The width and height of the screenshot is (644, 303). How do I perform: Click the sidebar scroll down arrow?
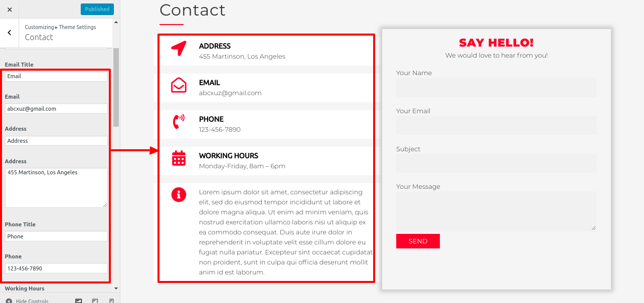[116, 288]
